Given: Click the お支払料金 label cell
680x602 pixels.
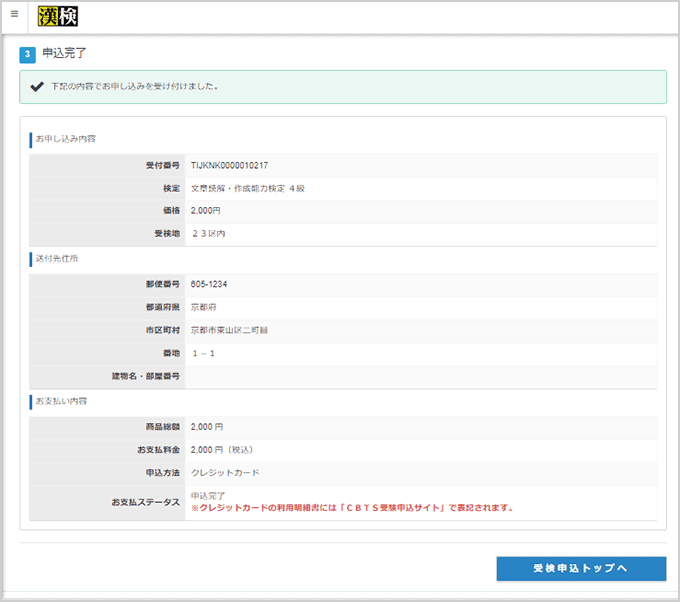Looking at the screenshot, I should [x=107, y=450].
